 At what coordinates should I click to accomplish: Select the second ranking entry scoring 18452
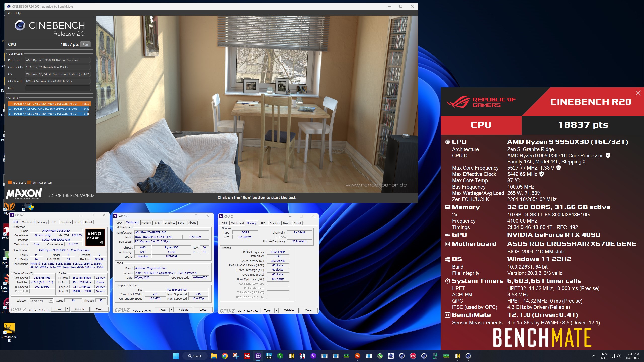coord(49,109)
